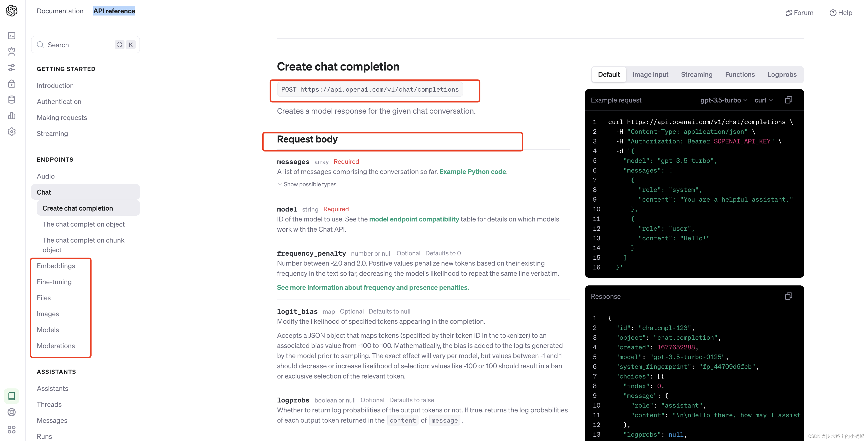Switch to the Image input tab
The image size is (868, 441).
(x=650, y=74)
